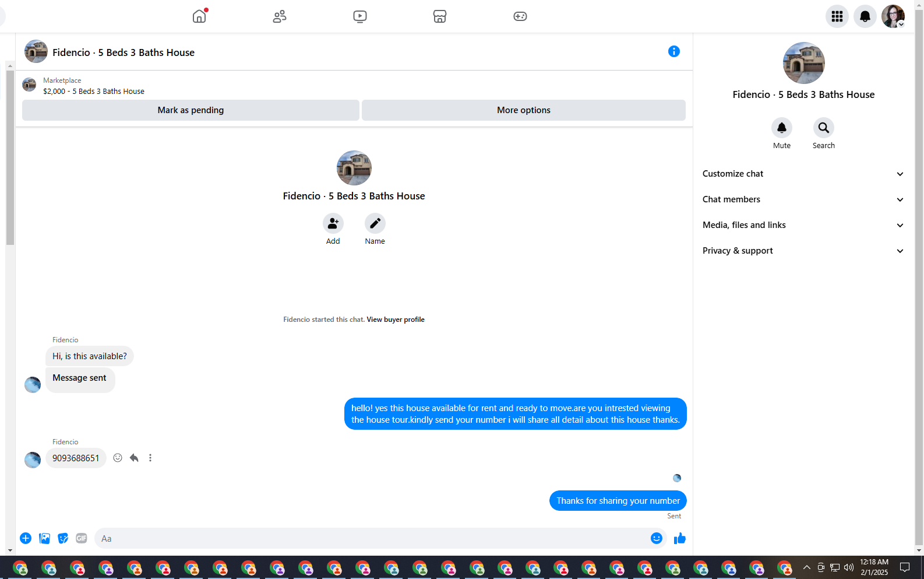Screen dimensions: 924x579
Task: Reply to the 9093688651 message
Action: [x=134, y=458]
